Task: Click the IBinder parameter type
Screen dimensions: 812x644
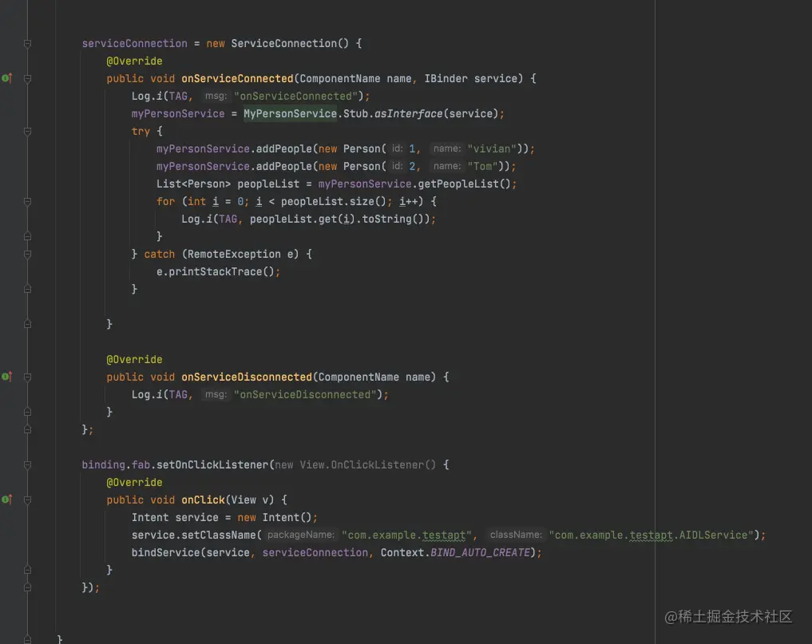Action: 446,79
